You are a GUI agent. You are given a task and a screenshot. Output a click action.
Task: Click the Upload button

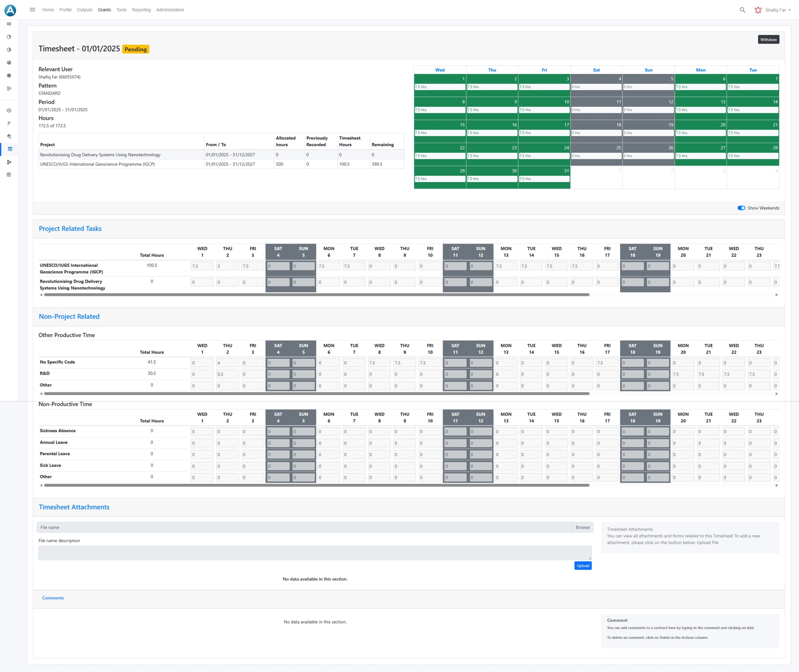[x=582, y=566]
